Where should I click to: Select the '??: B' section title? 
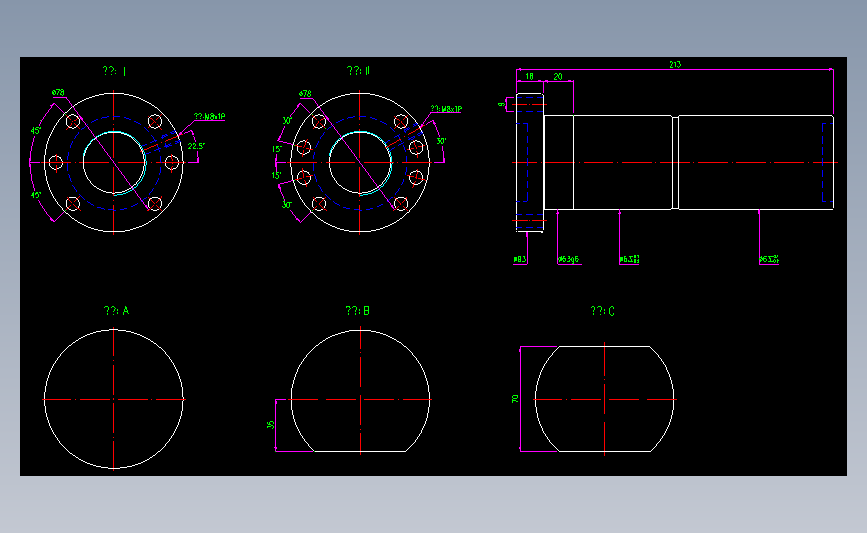coord(357,311)
